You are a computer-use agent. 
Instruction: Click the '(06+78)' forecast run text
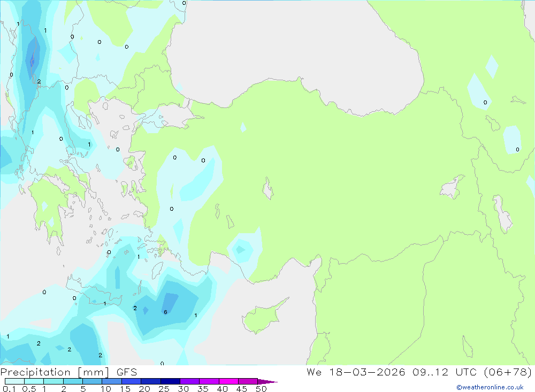click(x=508, y=372)
